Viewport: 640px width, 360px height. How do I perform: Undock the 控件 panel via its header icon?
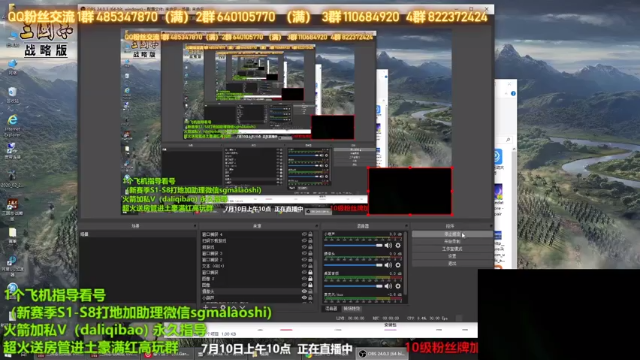pos(491,226)
